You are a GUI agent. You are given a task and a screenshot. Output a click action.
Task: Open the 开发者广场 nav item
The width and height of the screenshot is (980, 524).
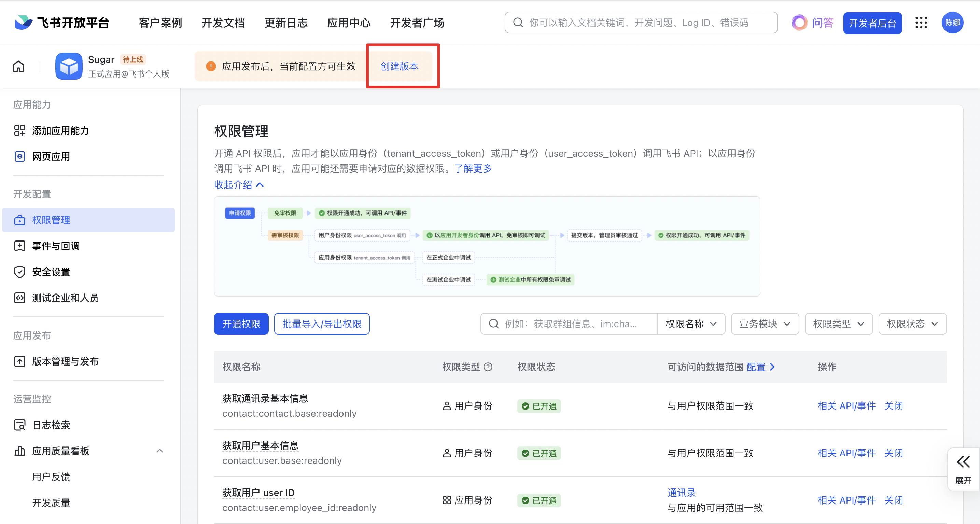(417, 23)
